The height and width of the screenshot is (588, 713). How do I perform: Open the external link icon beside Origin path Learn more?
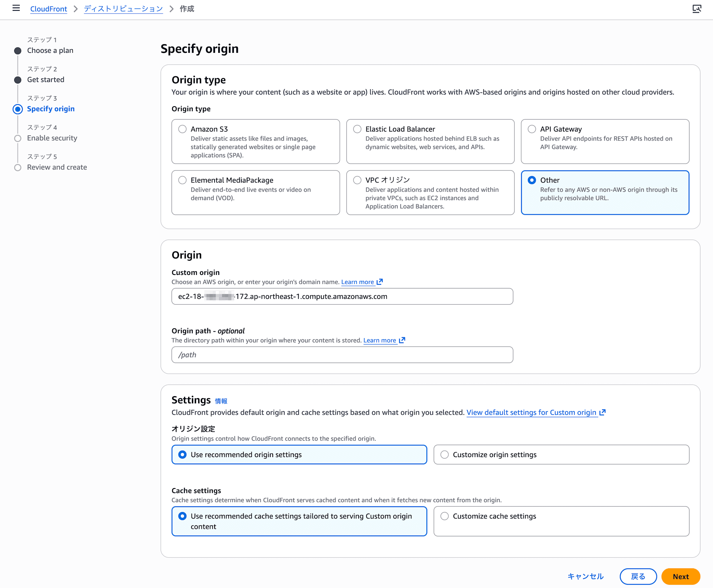pyautogui.click(x=402, y=340)
